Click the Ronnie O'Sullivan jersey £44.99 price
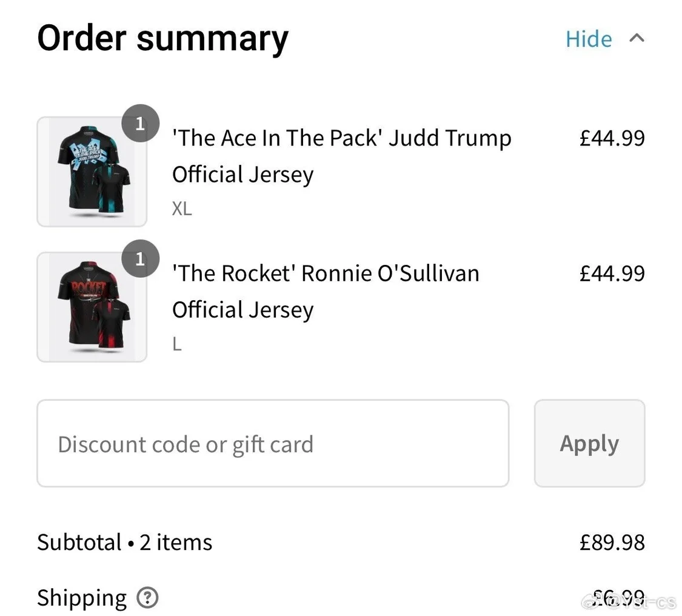This screenshot has width=682, height=616. click(612, 273)
